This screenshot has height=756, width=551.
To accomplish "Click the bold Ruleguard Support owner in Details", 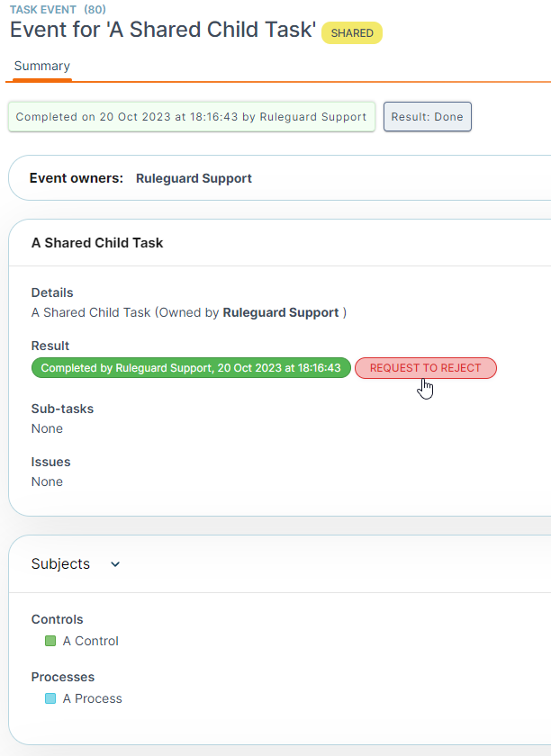I will [281, 312].
